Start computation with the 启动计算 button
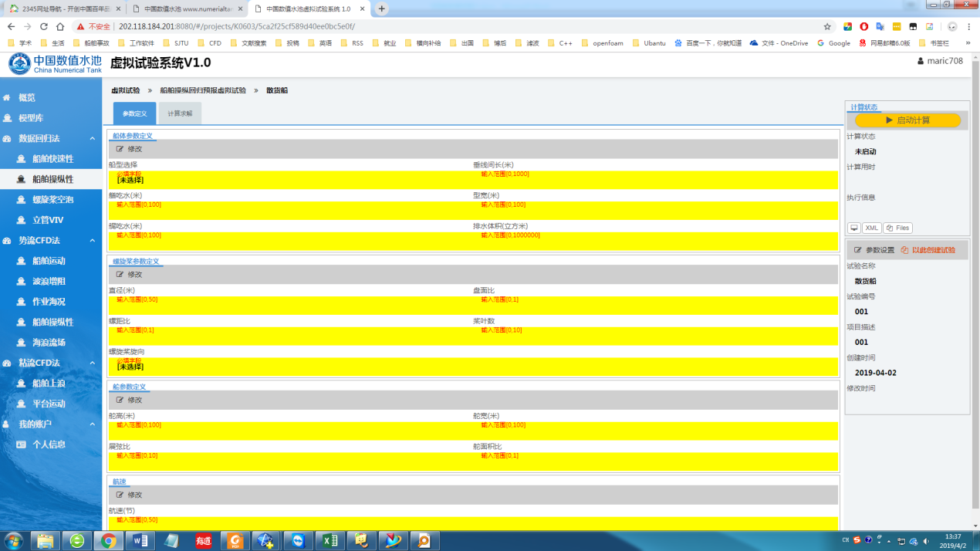This screenshot has height=551, width=980. (x=907, y=120)
